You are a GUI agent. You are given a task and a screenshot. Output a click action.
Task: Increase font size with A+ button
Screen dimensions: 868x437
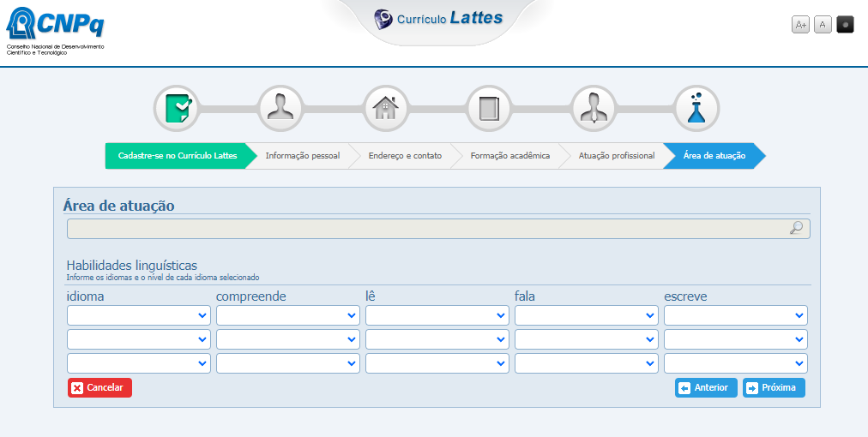click(800, 25)
